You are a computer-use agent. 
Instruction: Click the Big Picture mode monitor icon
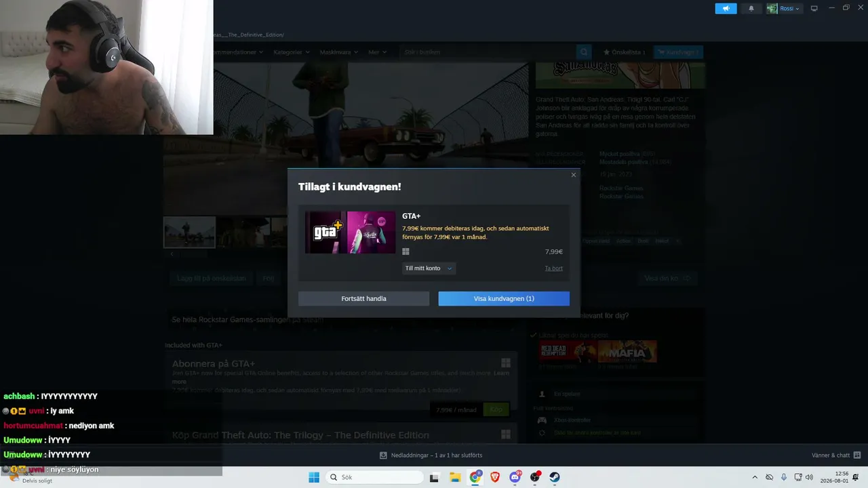coord(814,8)
